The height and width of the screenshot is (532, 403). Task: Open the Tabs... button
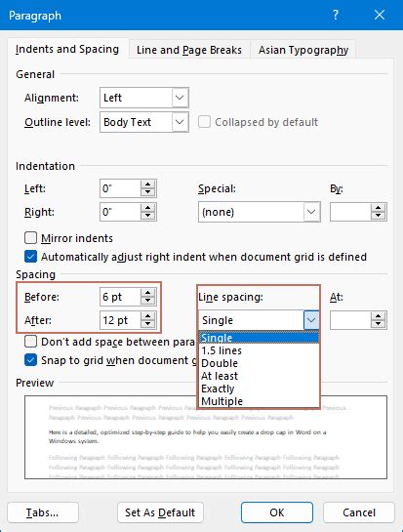pos(43,512)
